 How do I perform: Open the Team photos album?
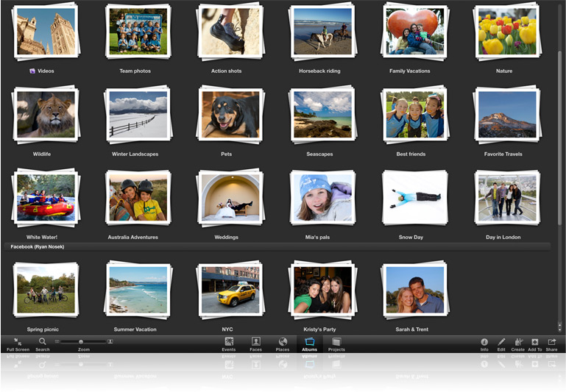click(x=138, y=32)
